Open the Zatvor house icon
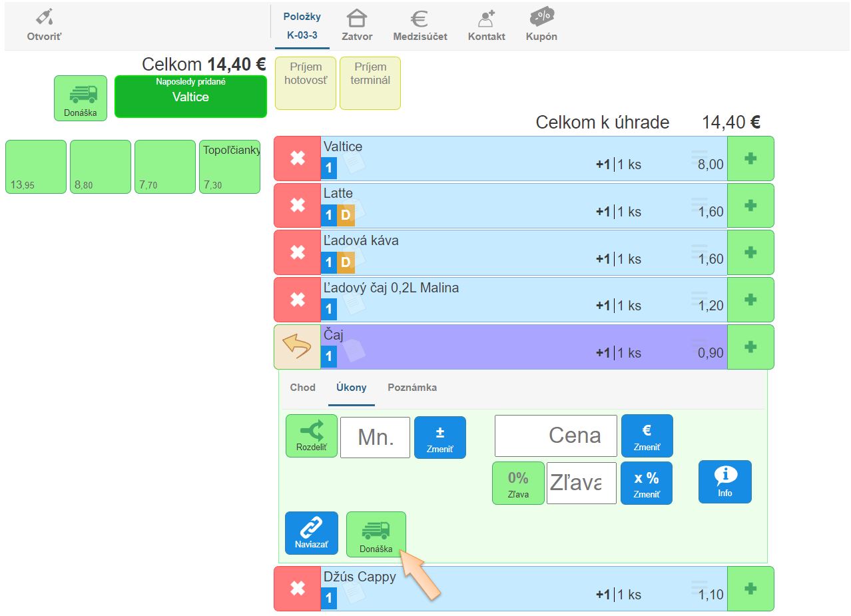The width and height of the screenshot is (851, 616). point(357,19)
